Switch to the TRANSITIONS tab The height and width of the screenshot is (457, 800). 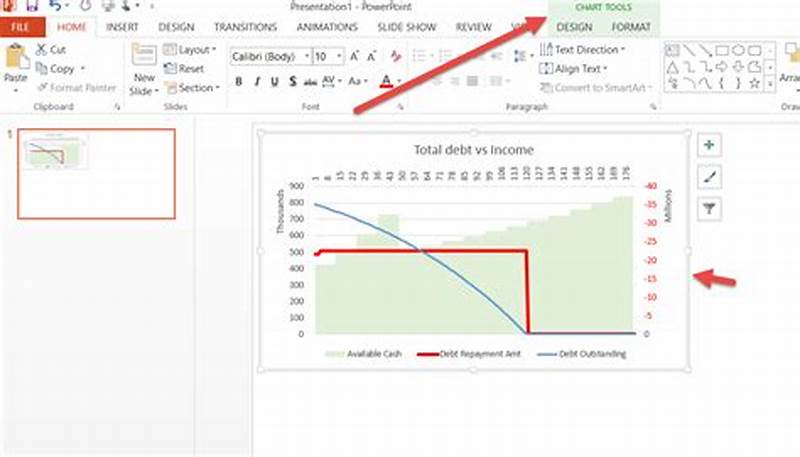coord(245,27)
